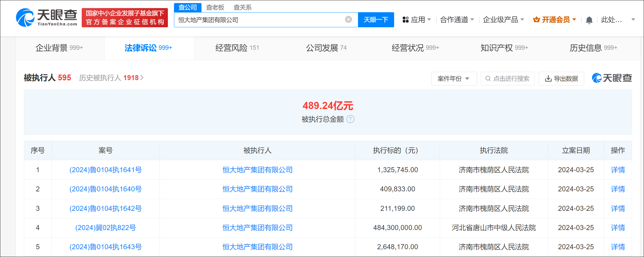Clear the search box with the X icon
The height and width of the screenshot is (257, 644).
pos(348,19)
